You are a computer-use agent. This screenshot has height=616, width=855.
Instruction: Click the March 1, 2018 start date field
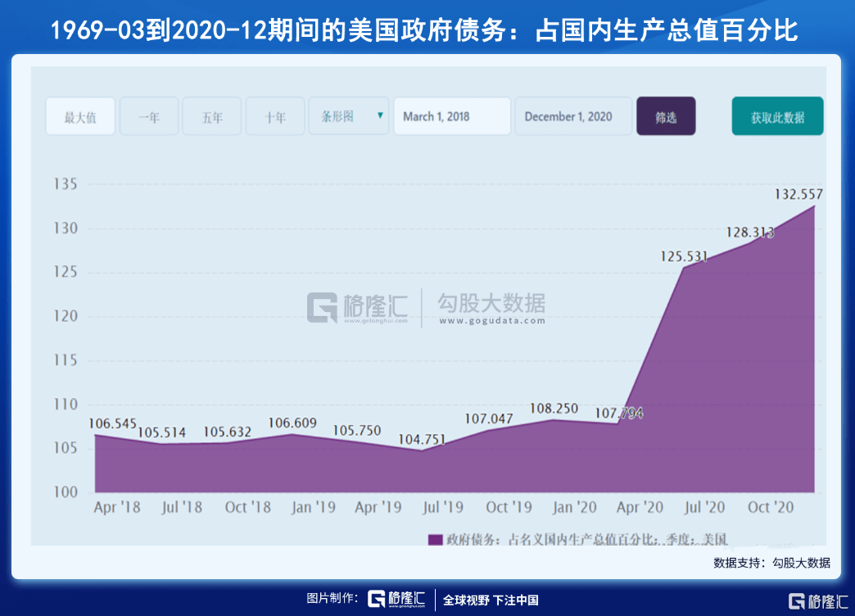pyautogui.click(x=452, y=116)
